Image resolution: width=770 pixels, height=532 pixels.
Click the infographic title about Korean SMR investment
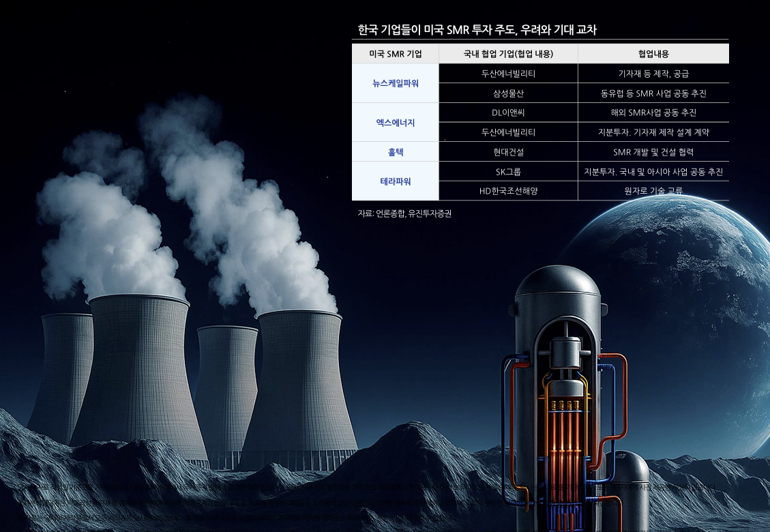(x=477, y=30)
